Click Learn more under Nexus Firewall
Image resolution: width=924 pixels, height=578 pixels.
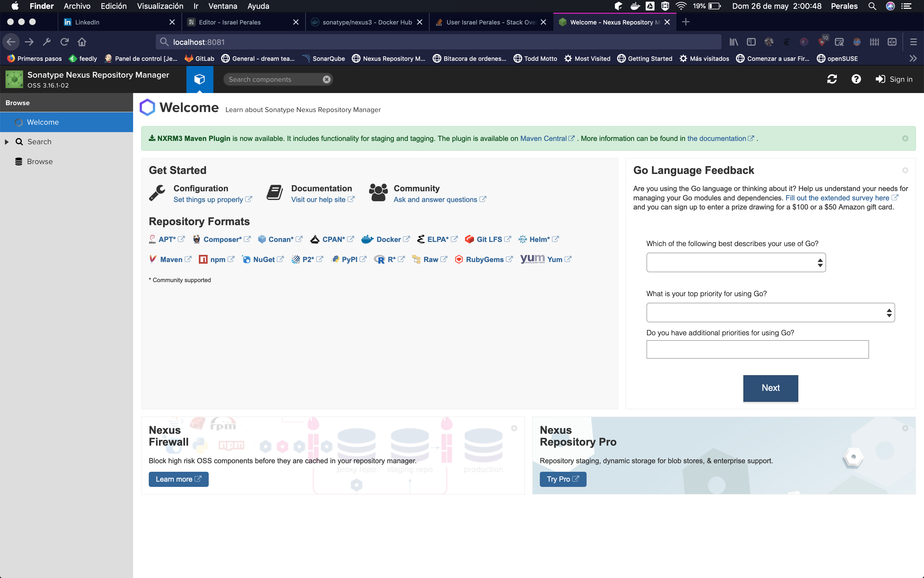click(x=178, y=479)
